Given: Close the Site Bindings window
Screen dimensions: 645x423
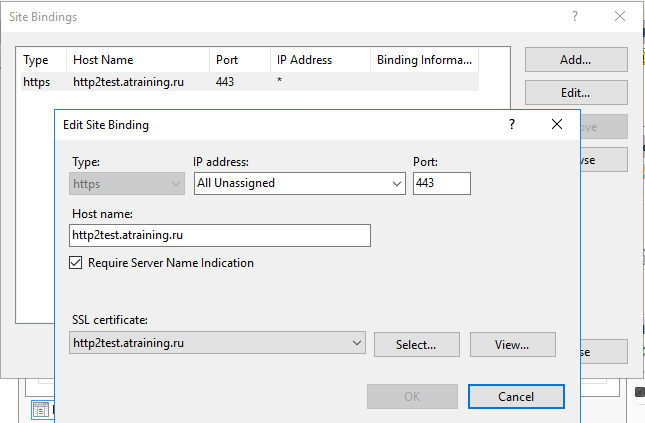Looking at the screenshot, I should coord(620,17).
